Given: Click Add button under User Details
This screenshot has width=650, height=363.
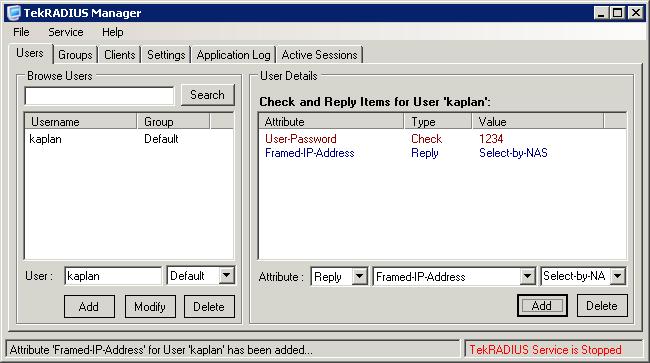Looking at the screenshot, I should pyautogui.click(x=542, y=306).
